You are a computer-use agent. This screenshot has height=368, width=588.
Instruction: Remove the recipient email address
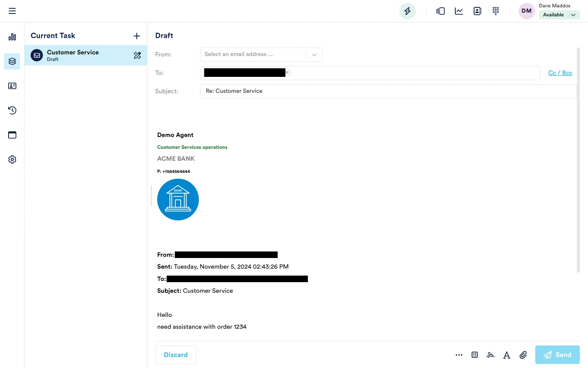click(x=287, y=72)
